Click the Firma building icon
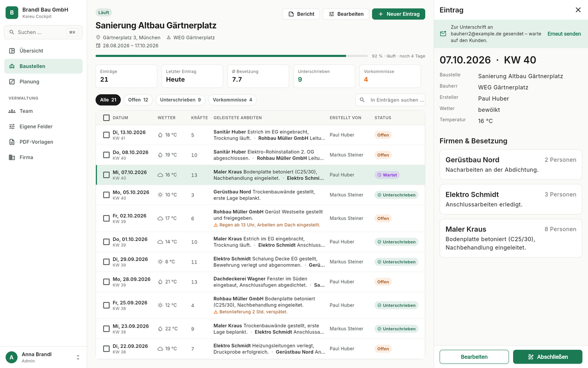The height and width of the screenshot is (368, 588). click(x=12, y=158)
